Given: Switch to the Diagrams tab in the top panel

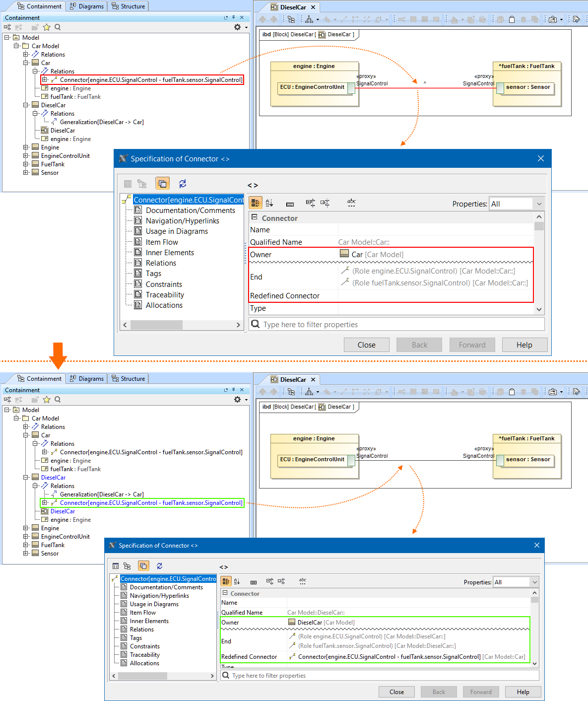Looking at the screenshot, I should (86, 6).
